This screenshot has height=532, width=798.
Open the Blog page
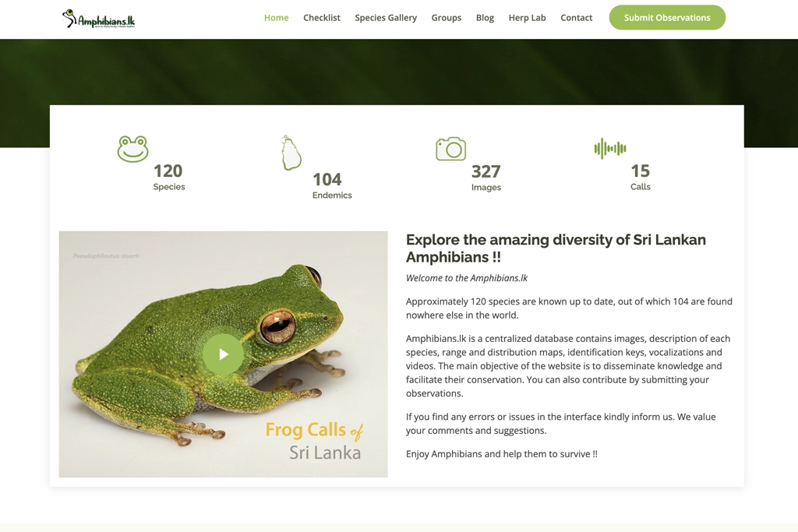[485, 18]
